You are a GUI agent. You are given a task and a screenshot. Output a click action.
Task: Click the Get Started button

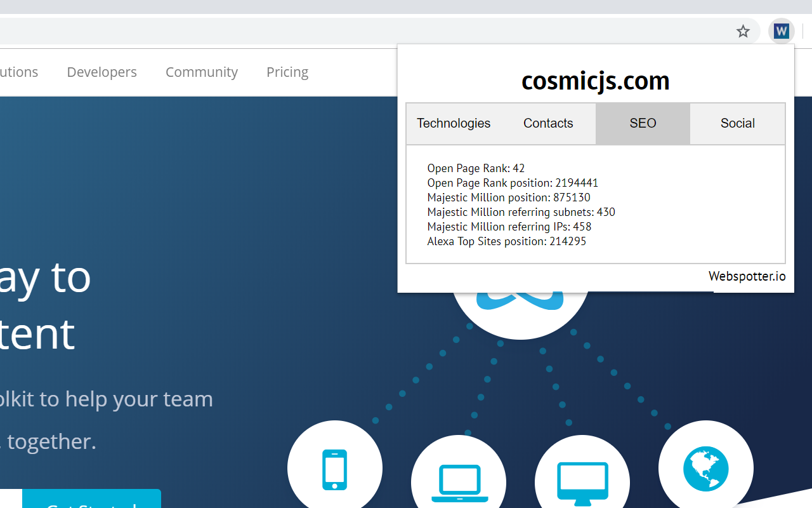click(x=91, y=498)
